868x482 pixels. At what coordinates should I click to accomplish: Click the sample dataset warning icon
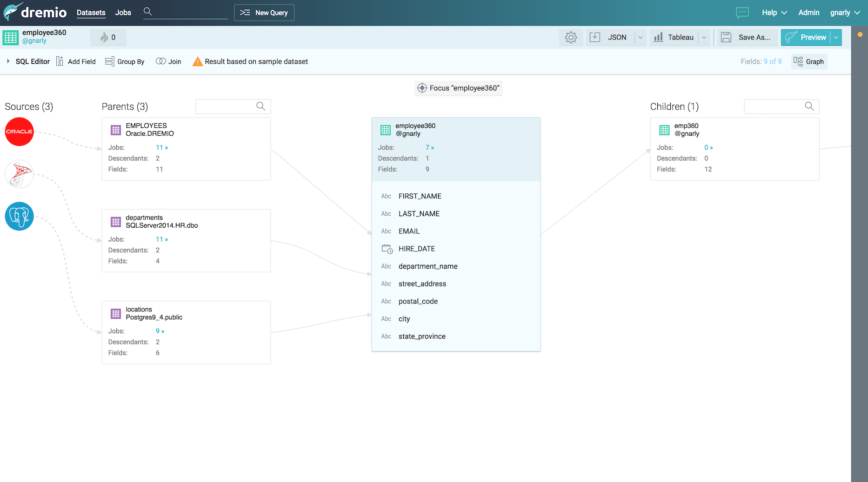coord(198,61)
